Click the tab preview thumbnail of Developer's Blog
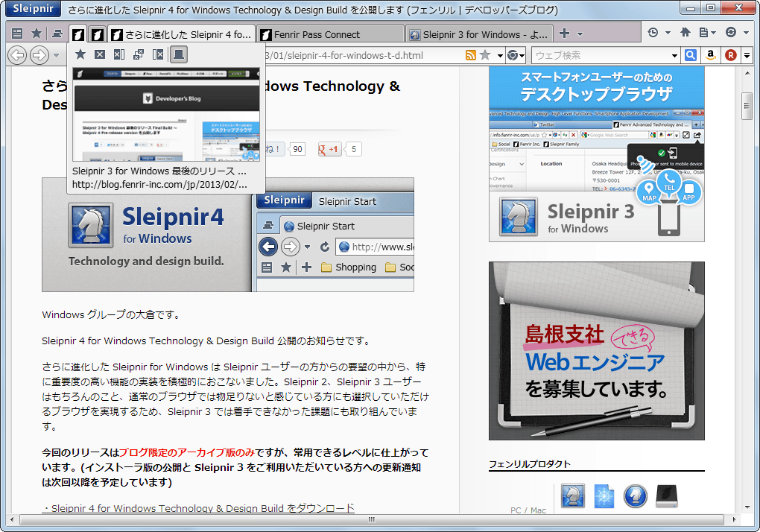 click(x=165, y=114)
